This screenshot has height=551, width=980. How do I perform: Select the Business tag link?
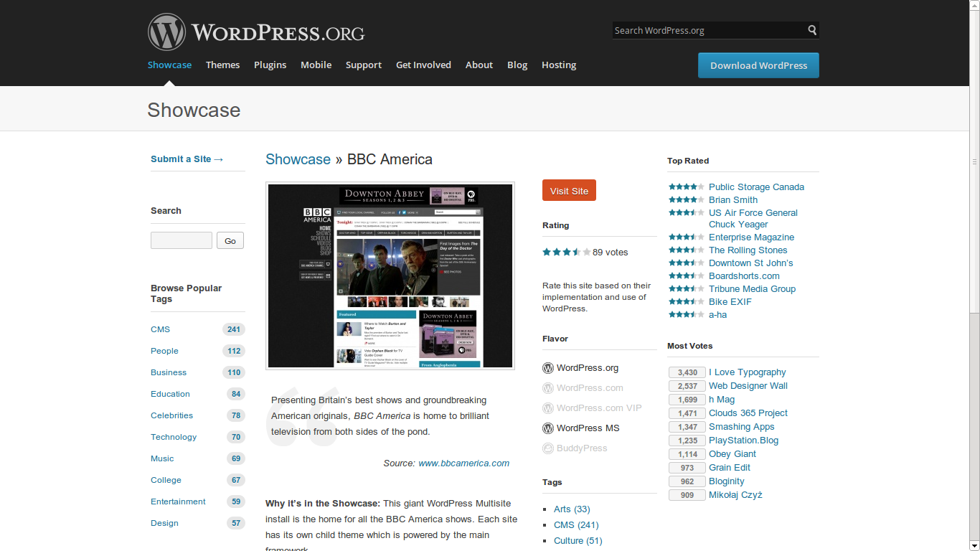169,372
